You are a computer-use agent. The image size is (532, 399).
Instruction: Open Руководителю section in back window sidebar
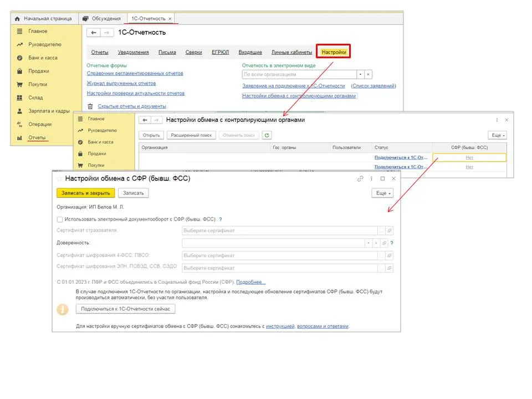pyautogui.click(x=45, y=44)
